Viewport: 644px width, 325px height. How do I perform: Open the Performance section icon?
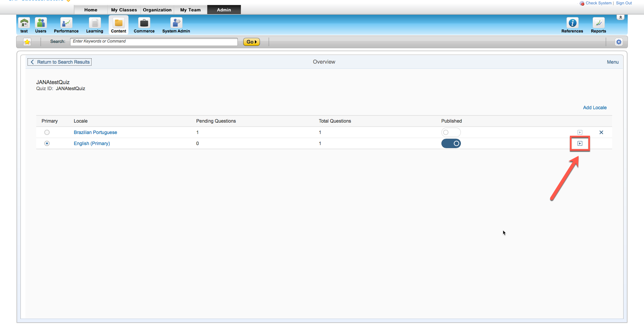click(x=66, y=23)
